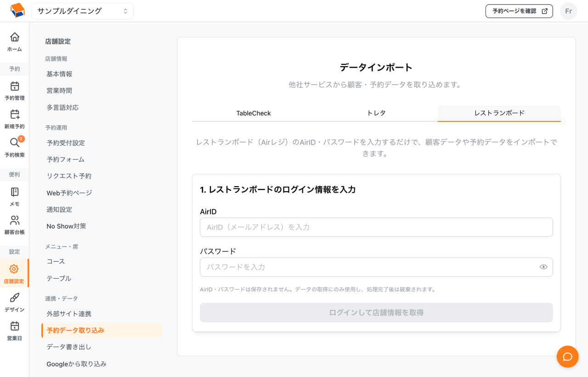Open 顧客台帳 people icon
This screenshot has width=588, height=377.
coord(15,220)
